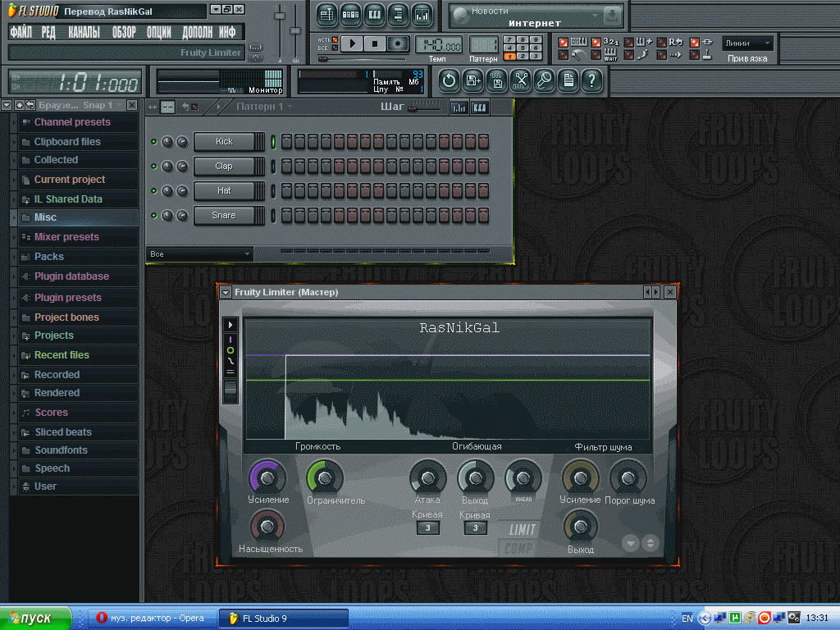840x630 pixels.
Task: Open the ФАЙЛ menu
Action: [x=21, y=32]
